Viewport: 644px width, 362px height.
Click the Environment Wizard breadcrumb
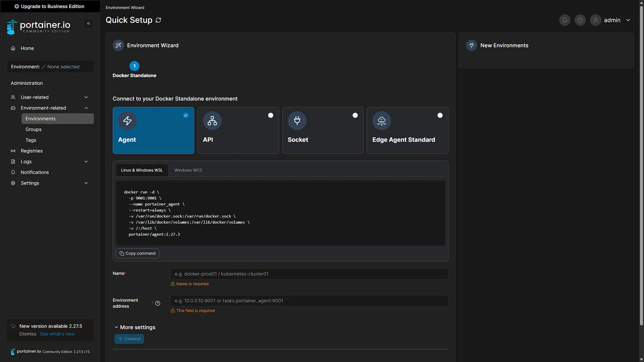click(125, 7)
